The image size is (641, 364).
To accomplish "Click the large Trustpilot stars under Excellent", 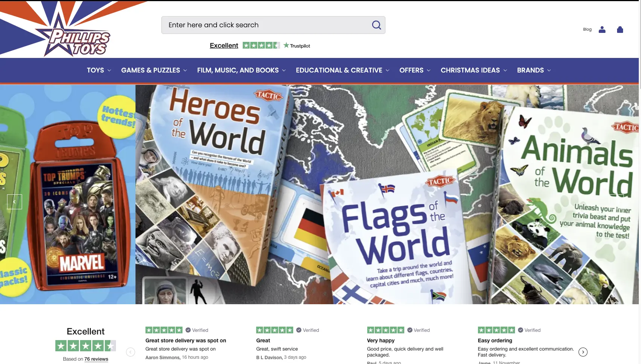I will [x=86, y=346].
